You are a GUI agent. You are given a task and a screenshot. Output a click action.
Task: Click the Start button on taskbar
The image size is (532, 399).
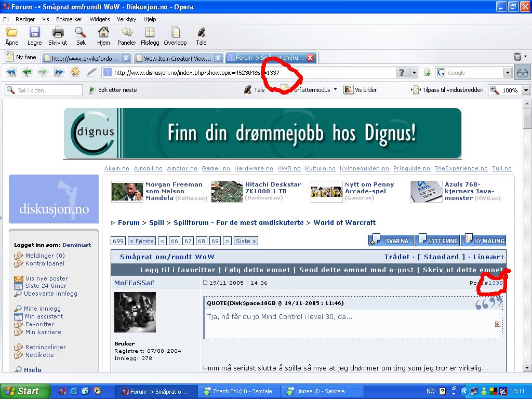tap(24, 391)
